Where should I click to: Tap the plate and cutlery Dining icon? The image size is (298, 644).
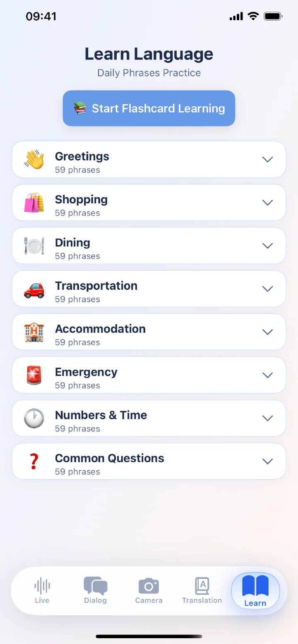click(x=34, y=246)
